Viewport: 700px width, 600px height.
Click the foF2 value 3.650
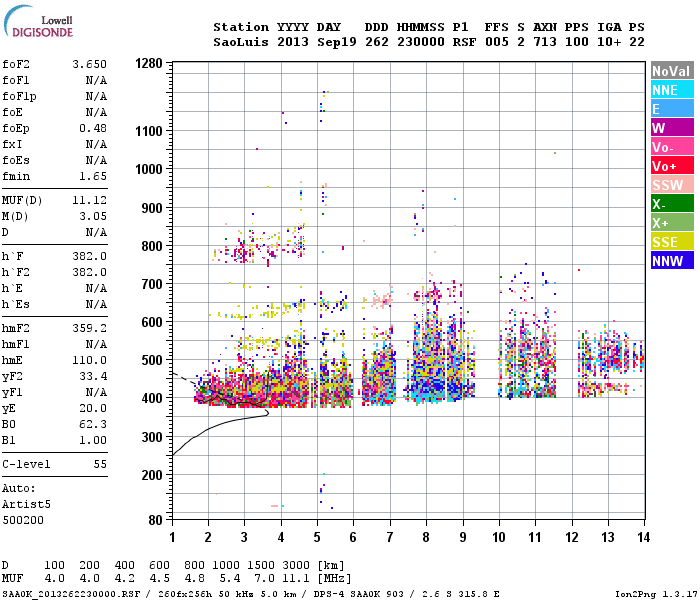pyautogui.click(x=90, y=64)
